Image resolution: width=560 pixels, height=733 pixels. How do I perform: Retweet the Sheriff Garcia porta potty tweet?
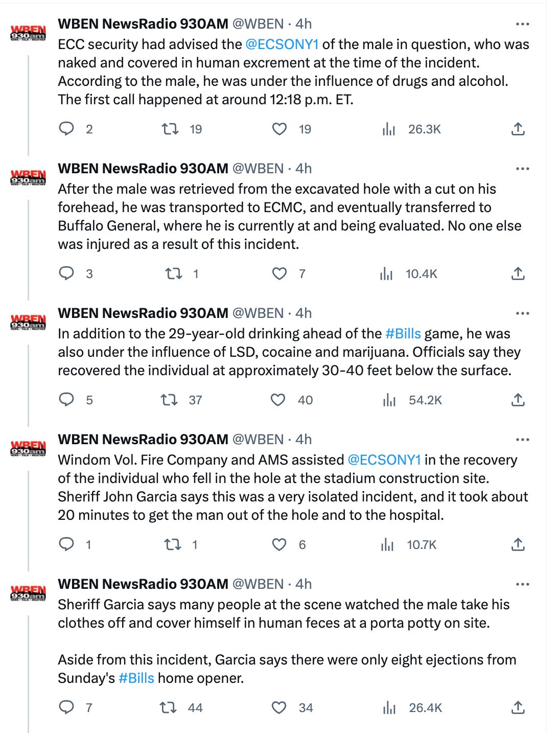tap(168, 707)
